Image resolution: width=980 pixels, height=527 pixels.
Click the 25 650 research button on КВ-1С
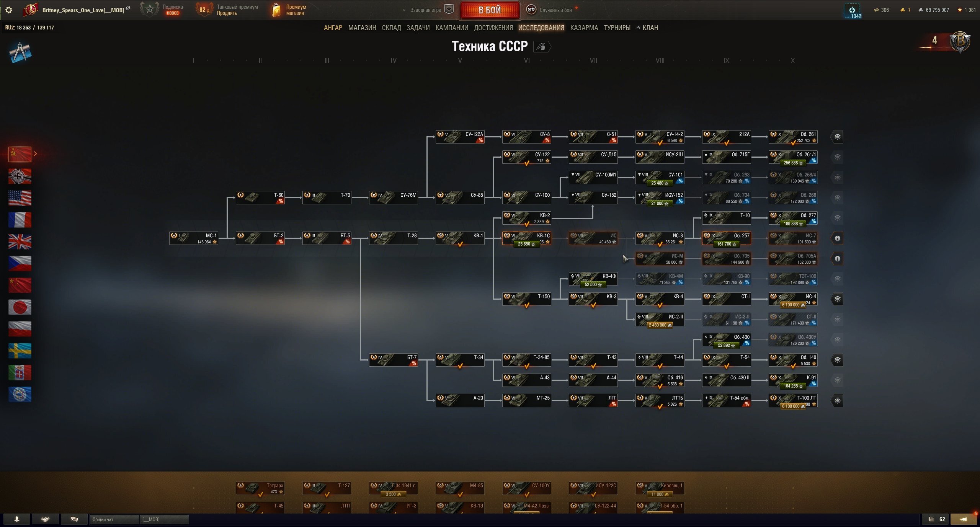(x=526, y=244)
